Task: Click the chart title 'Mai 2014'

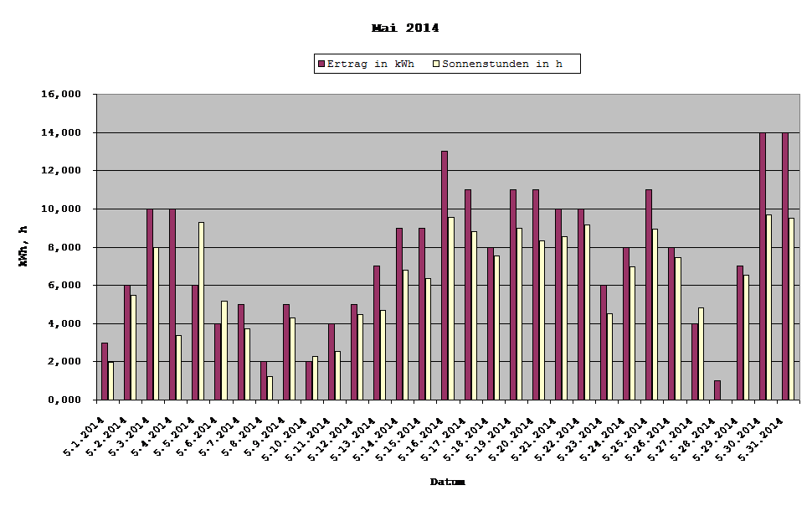Action: [404, 27]
